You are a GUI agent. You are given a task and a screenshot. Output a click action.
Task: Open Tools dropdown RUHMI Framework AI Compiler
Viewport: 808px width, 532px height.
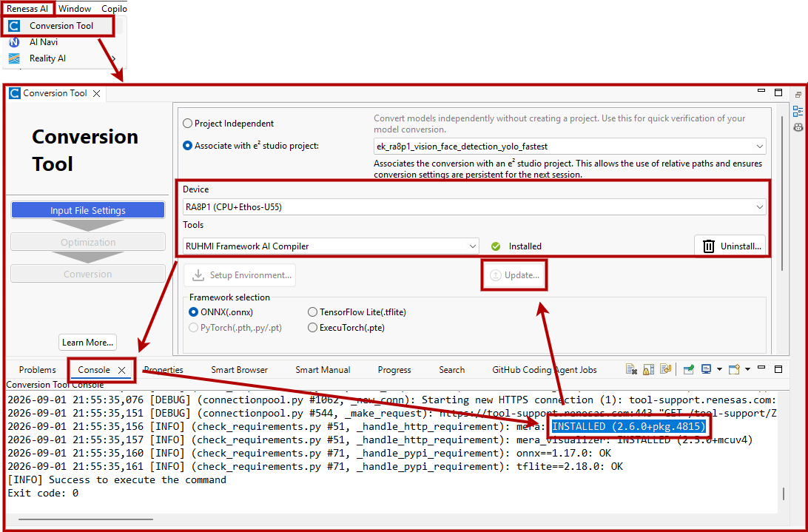(331, 246)
